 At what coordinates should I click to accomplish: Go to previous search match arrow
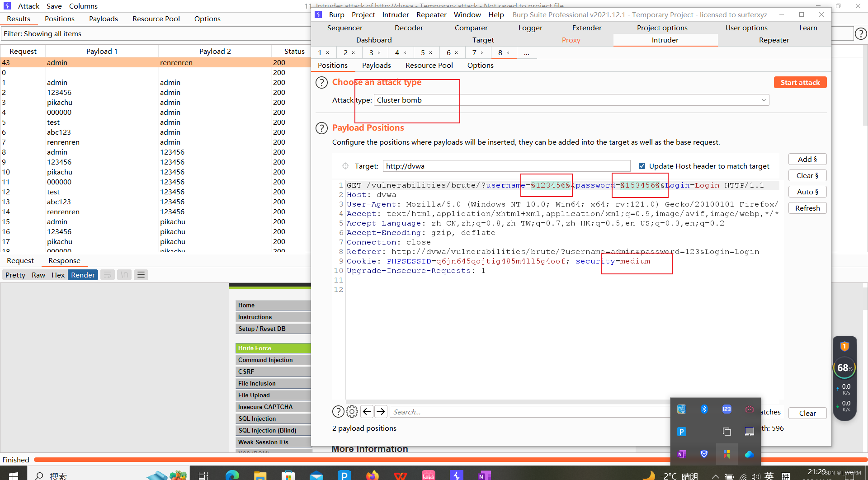tap(367, 411)
